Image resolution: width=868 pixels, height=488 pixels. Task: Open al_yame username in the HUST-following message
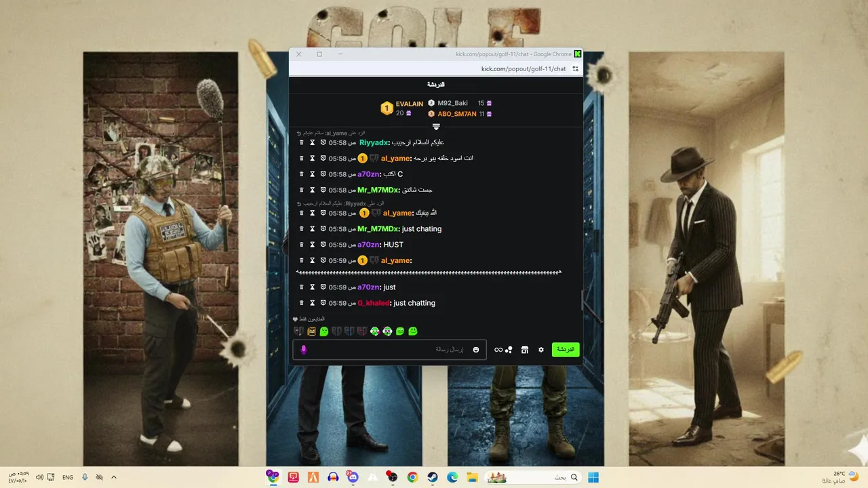(x=396, y=260)
